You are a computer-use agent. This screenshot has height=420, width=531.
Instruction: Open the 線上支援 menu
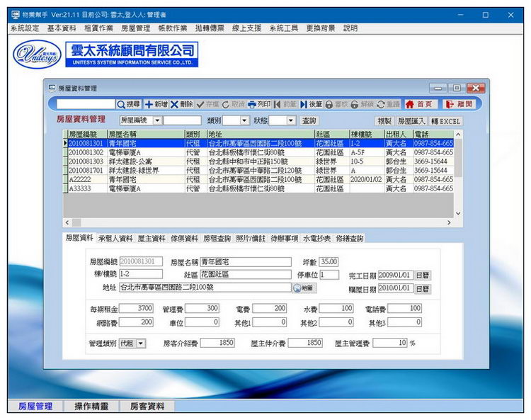pyautogui.click(x=246, y=28)
